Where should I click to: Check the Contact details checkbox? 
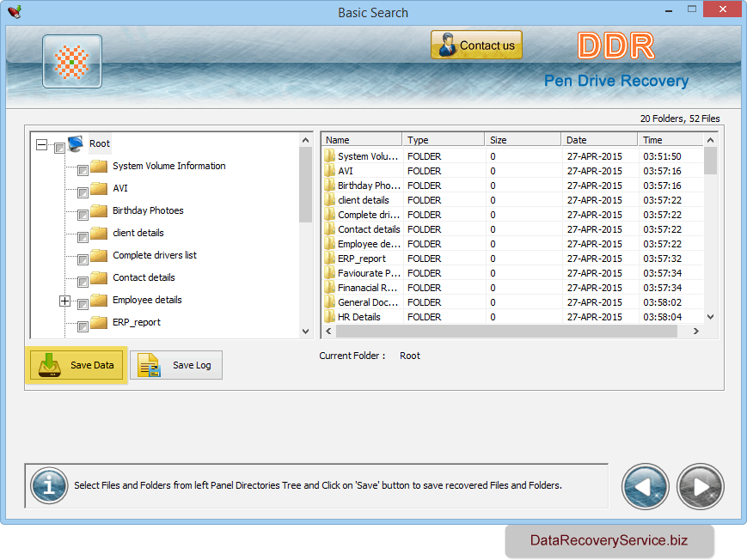83,282
